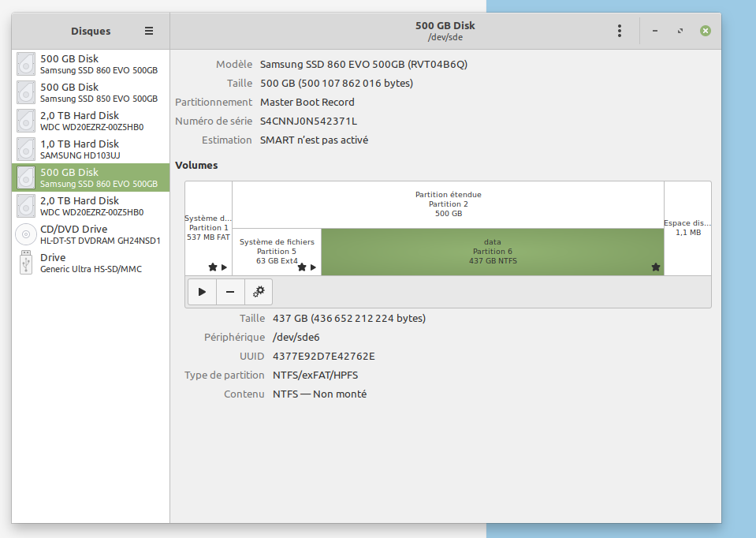
Task: Select Partition 1 537 MB FAT volume
Action: point(208,228)
